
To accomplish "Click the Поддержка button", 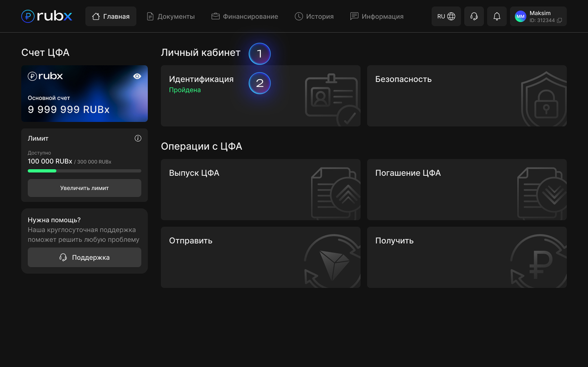I will (84, 257).
